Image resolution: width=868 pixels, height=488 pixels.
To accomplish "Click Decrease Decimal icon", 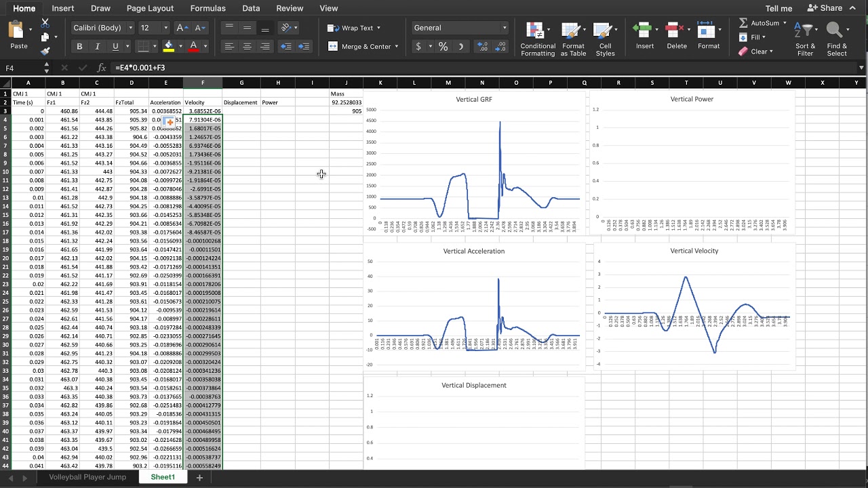I will coord(501,46).
